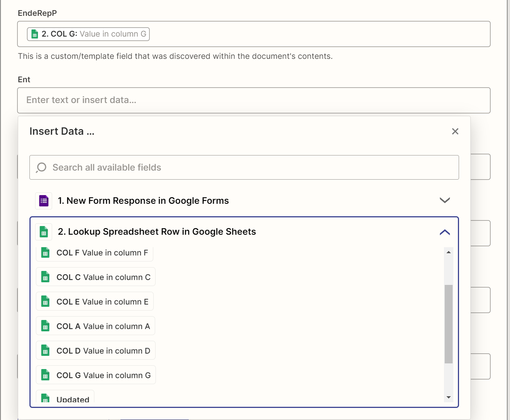Click the sheets icon on COL E row

pyautogui.click(x=45, y=302)
